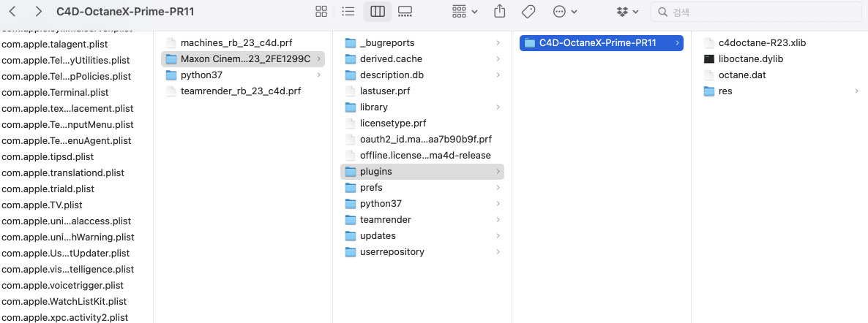The image size is (868, 323).
Task: Select com.apple.Tel...yUtilities.plist
Action: tap(66, 60)
